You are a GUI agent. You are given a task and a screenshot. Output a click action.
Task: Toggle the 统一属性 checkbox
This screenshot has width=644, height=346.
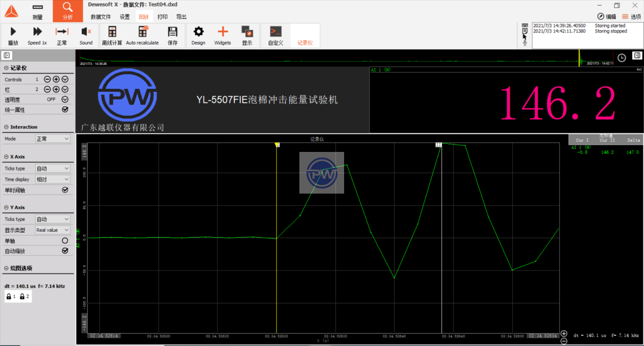pyautogui.click(x=65, y=109)
